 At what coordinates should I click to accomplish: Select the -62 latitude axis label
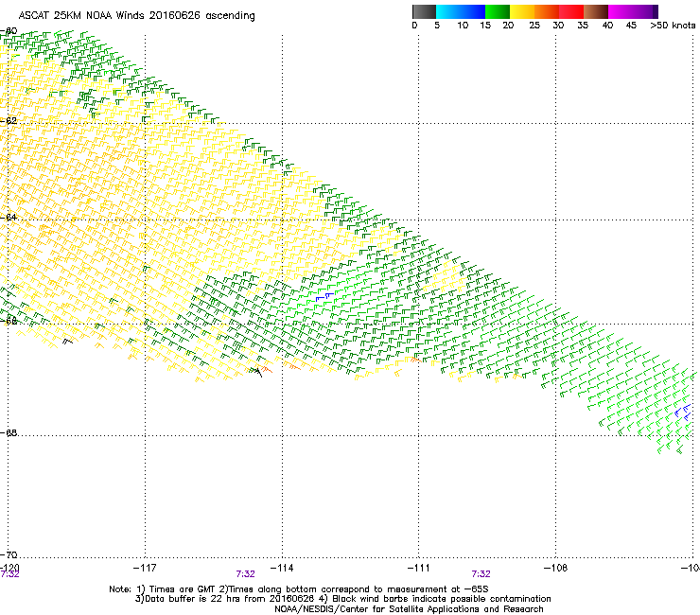pos(9,120)
